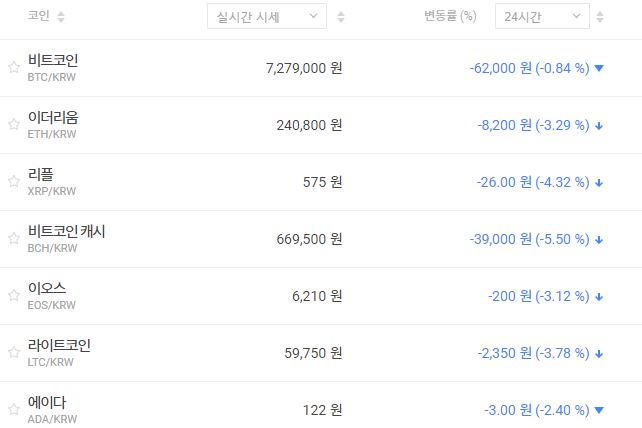This screenshot has width=642, height=428.
Task: Favorite the 비트코인 row star
Action: (14, 68)
